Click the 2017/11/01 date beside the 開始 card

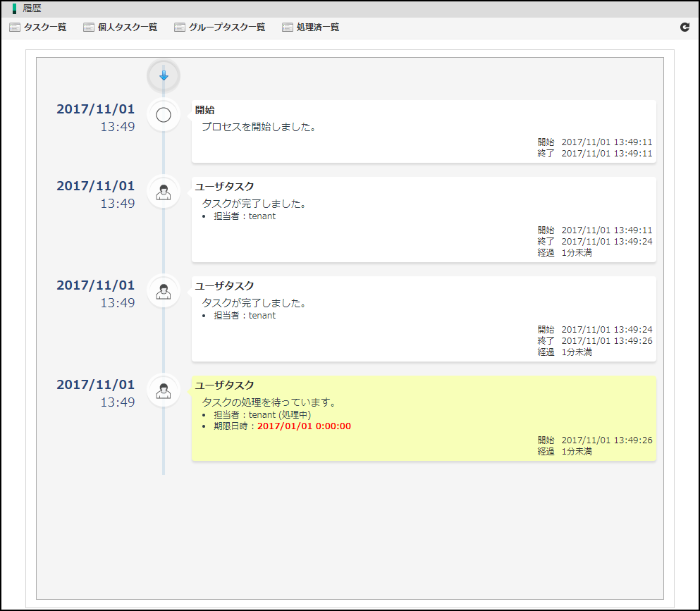click(96, 109)
